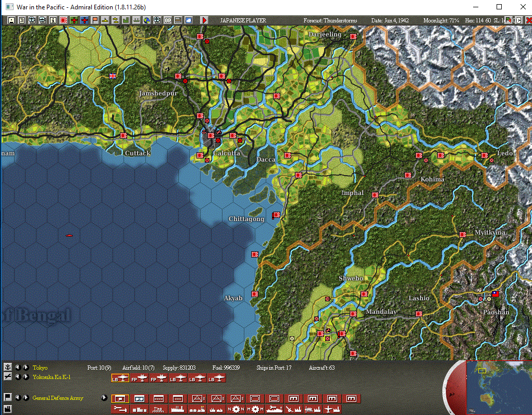Select the red plane on blue icon

tap(84, 20)
